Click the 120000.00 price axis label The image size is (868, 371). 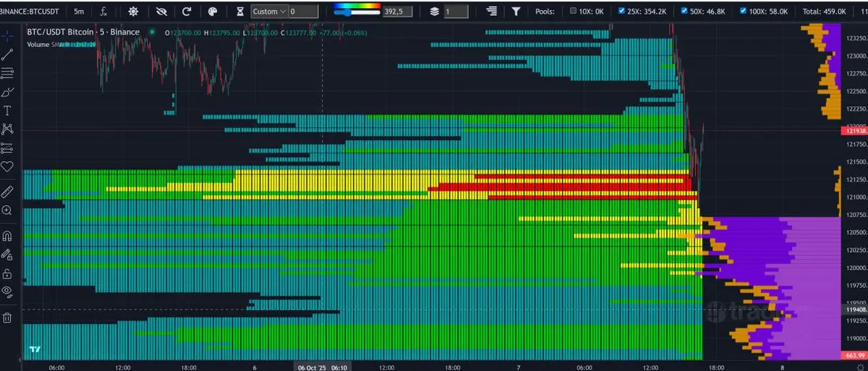point(856,268)
